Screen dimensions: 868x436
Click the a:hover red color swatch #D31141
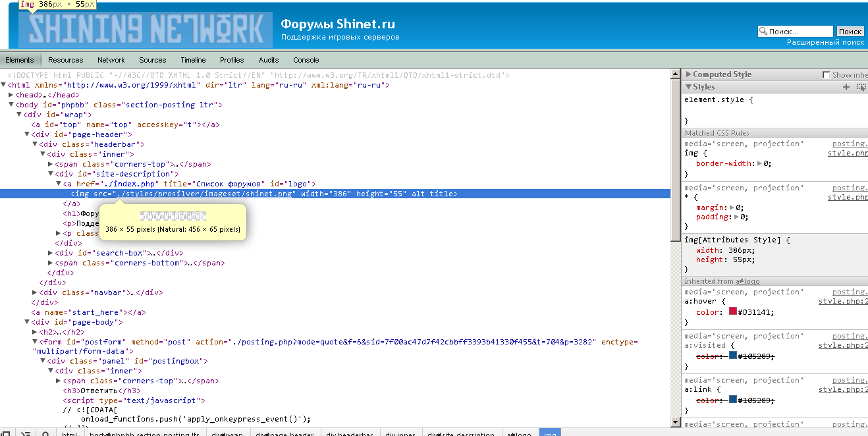732,312
